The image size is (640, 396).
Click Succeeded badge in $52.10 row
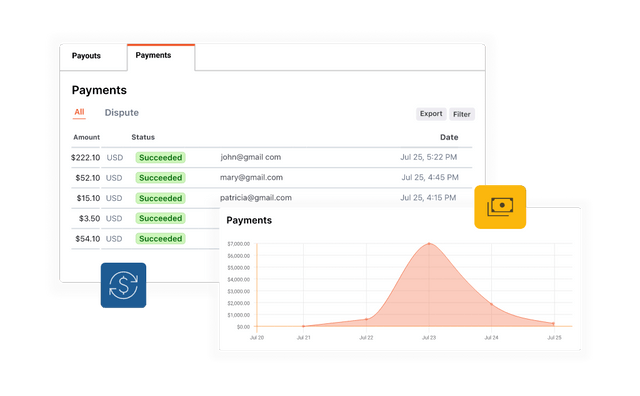(160, 178)
